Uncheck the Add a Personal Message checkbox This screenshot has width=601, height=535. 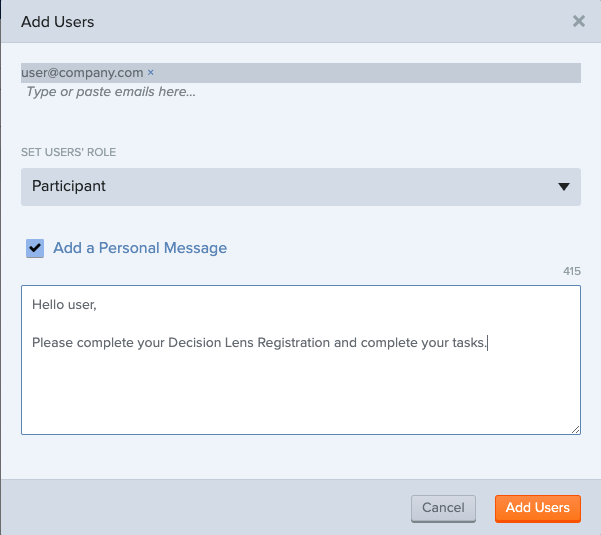pyautogui.click(x=35, y=248)
